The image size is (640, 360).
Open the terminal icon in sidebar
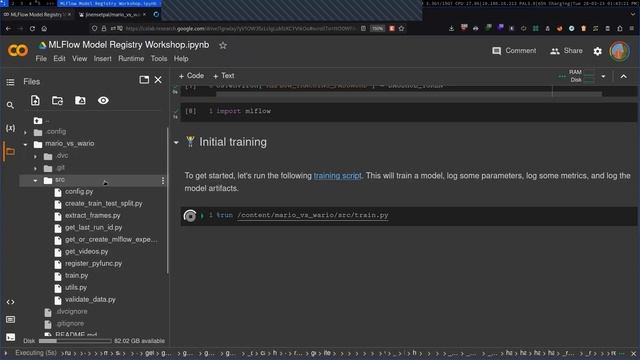point(10,337)
